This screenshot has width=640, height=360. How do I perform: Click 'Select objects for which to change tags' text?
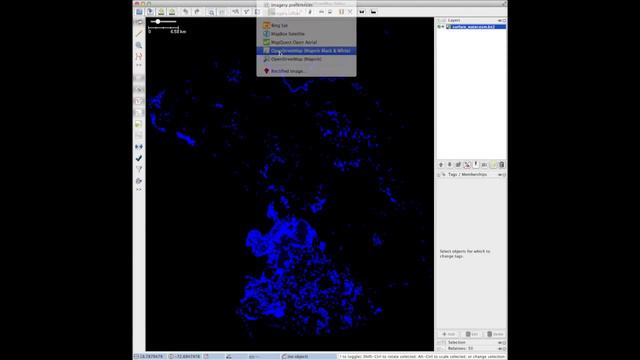point(465,254)
